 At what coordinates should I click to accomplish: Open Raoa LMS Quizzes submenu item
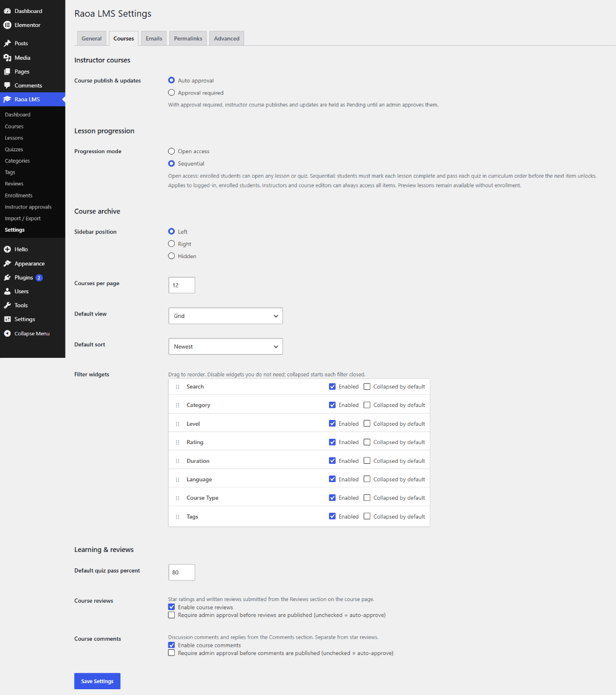tap(14, 149)
